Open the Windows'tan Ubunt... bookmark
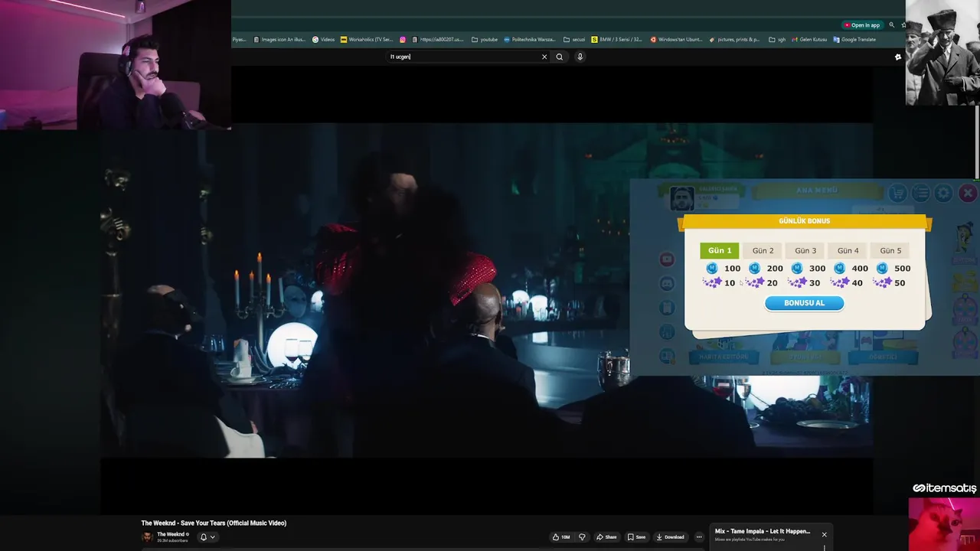The height and width of the screenshot is (551, 980). (x=677, y=40)
